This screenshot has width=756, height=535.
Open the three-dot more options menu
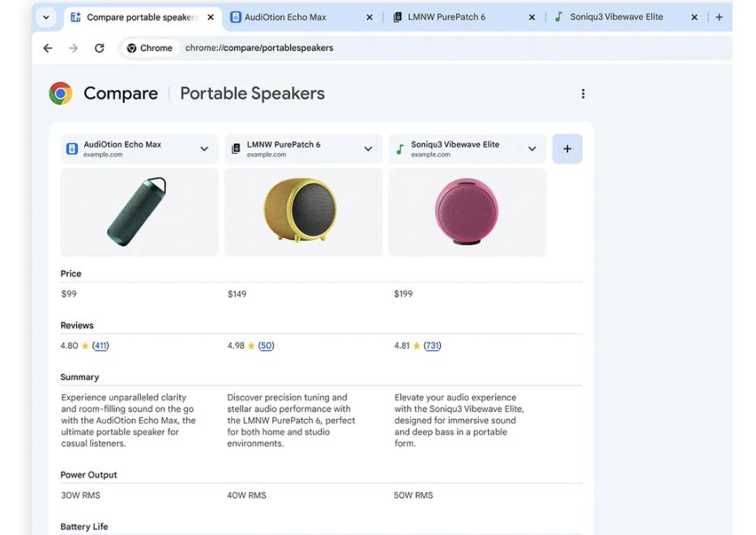point(583,94)
